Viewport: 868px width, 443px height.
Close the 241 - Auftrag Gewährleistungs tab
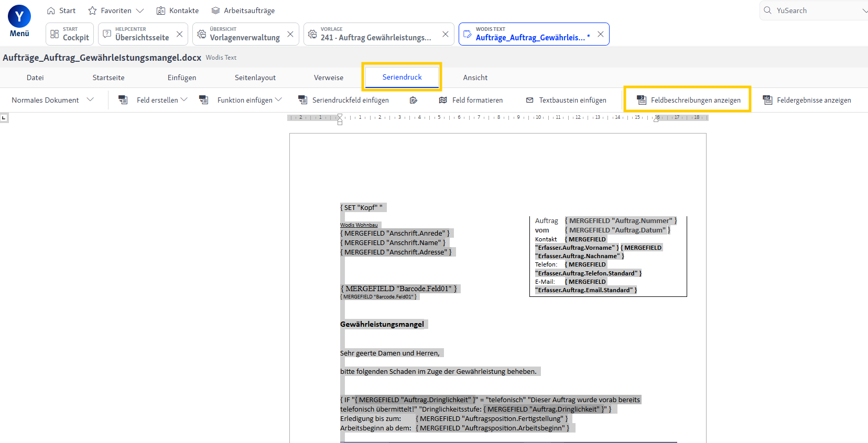tap(445, 34)
